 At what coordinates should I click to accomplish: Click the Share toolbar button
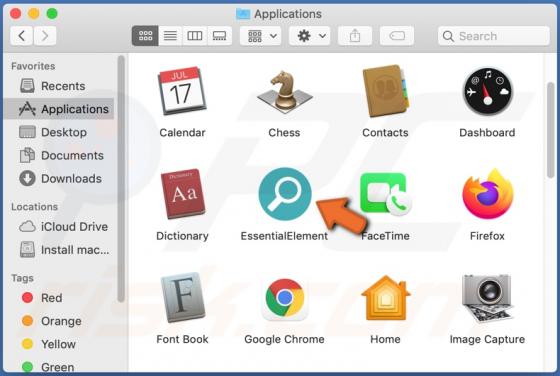355,36
